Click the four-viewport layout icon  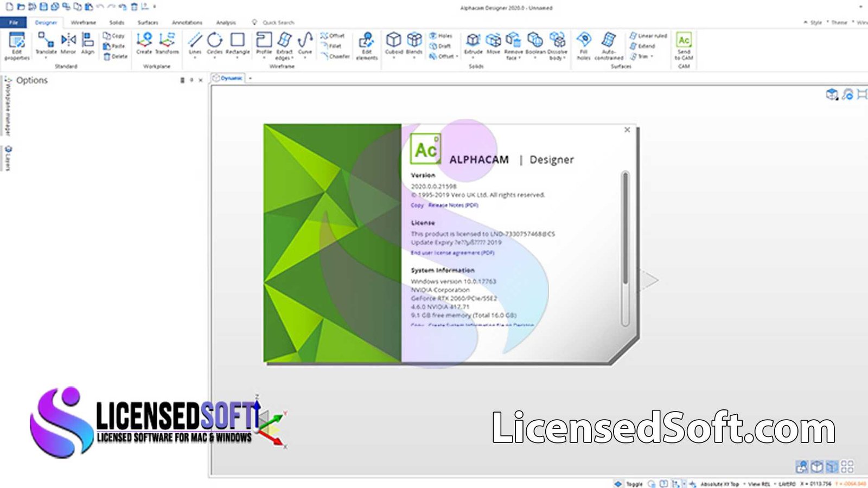click(x=847, y=466)
